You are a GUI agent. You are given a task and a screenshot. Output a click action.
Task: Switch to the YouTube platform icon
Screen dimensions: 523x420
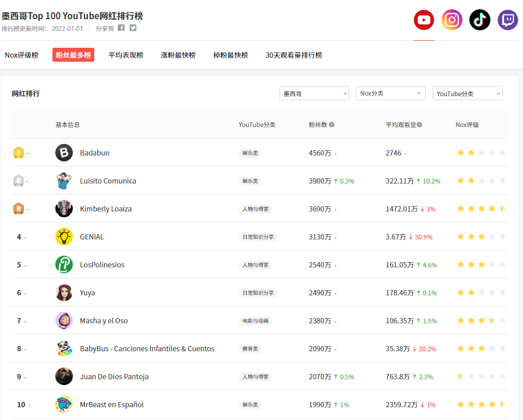(x=424, y=20)
